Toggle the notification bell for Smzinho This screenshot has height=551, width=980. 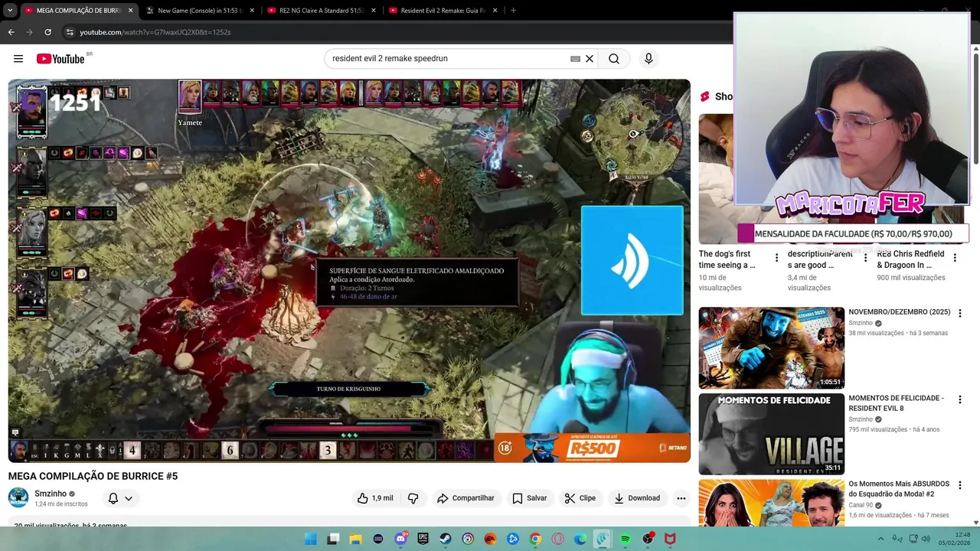pyautogui.click(x=113, y=498)
